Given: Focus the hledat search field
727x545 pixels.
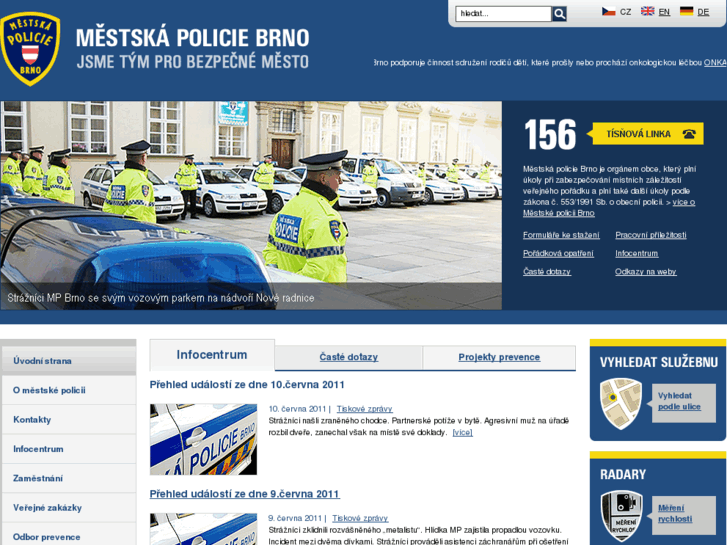Looking at the screenshot, I should coord(504,14).
